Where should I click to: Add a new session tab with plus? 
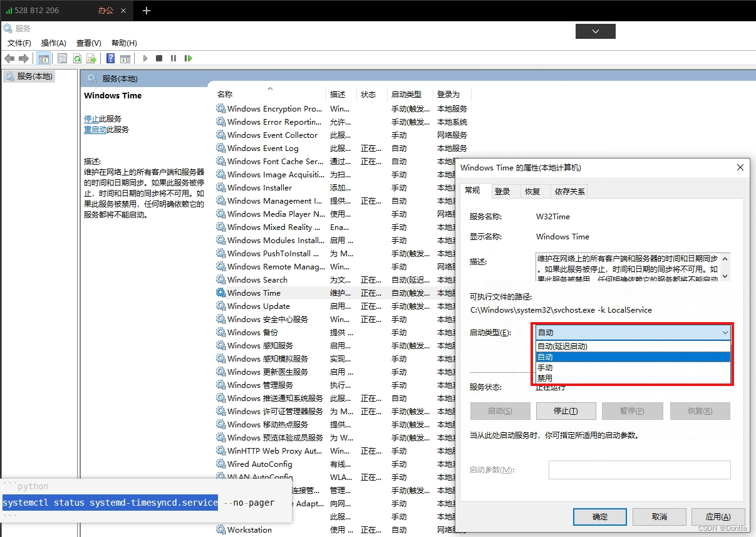pyautogui.click(x=147, y=11)
